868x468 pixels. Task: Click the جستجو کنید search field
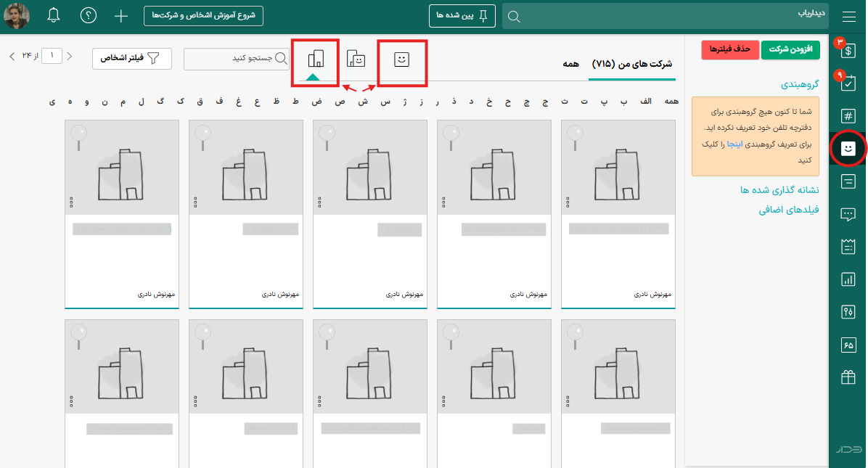pyautogui.click(x=237, y=59)
